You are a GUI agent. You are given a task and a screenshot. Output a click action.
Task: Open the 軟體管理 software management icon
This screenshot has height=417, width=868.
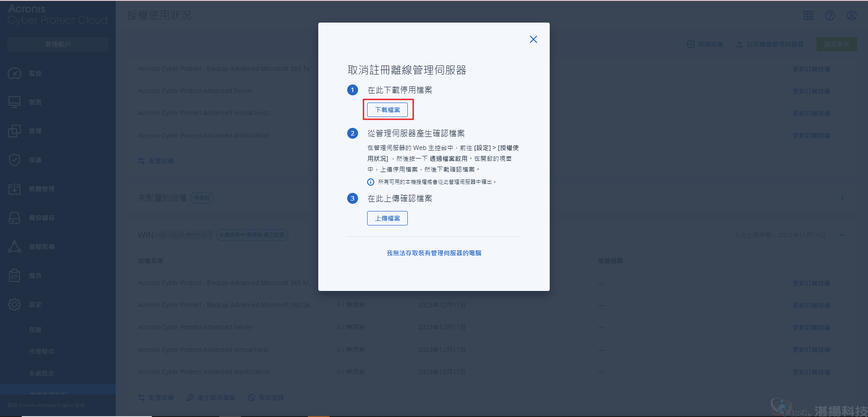pyautogui.click(x=14, y=189)
